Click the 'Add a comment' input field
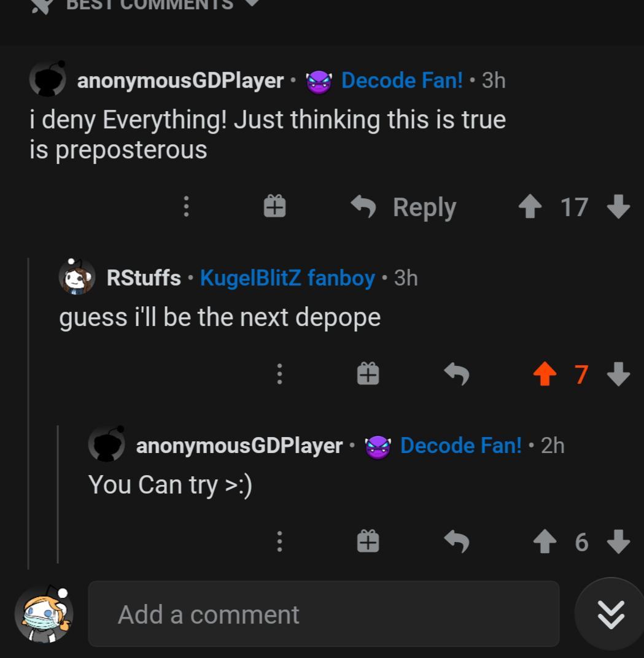 324,614
